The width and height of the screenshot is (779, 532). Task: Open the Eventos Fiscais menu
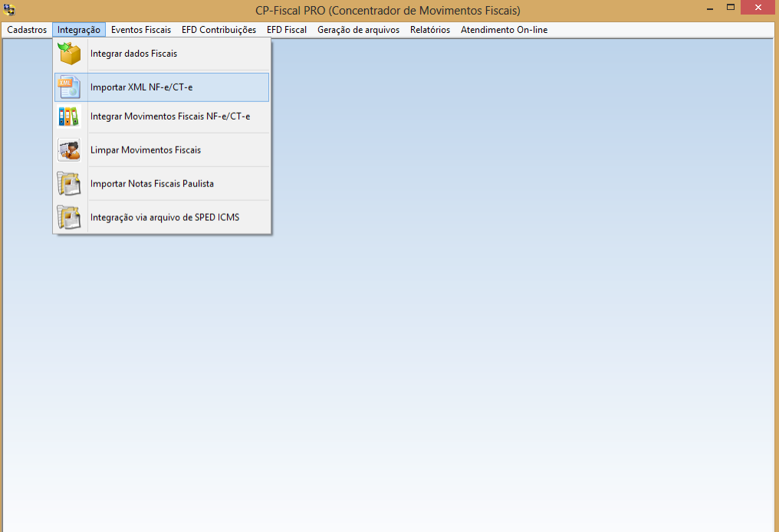[x=141, y=30]
